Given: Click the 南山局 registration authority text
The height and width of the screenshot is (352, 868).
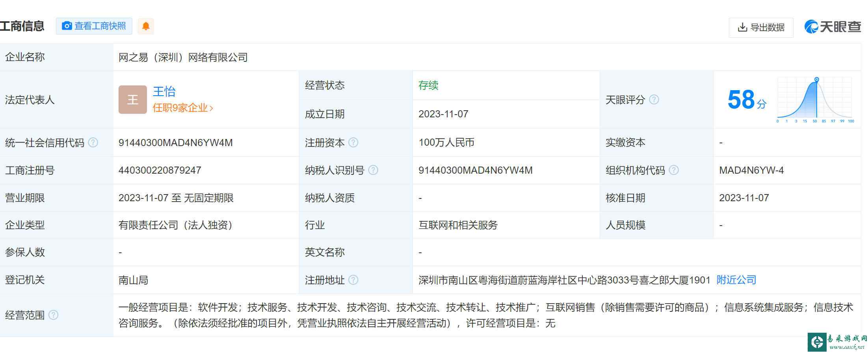Looking at the screenshot, I should pos(133,280).
